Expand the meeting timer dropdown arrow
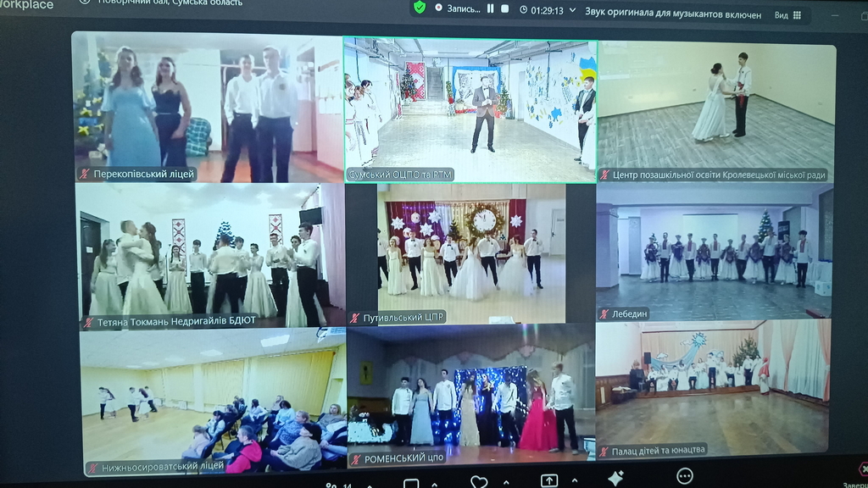Screen dimensions: 868x488 pyautogui.click(x=573, y=11)
